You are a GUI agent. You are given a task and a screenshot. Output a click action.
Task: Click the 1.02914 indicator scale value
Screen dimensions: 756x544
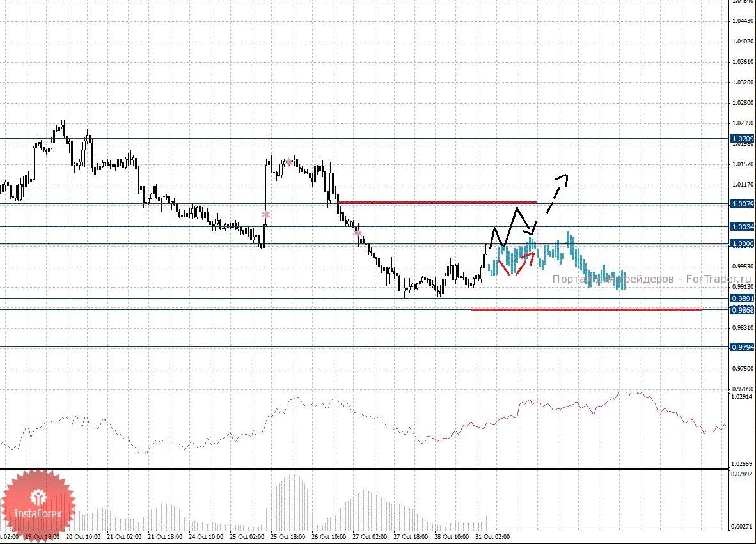tap(742, 397)
